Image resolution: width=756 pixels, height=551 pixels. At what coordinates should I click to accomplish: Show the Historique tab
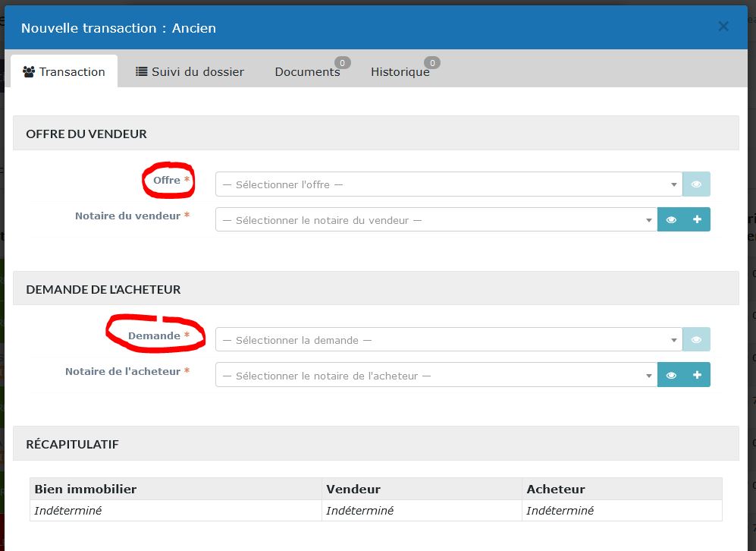(400, 72)
